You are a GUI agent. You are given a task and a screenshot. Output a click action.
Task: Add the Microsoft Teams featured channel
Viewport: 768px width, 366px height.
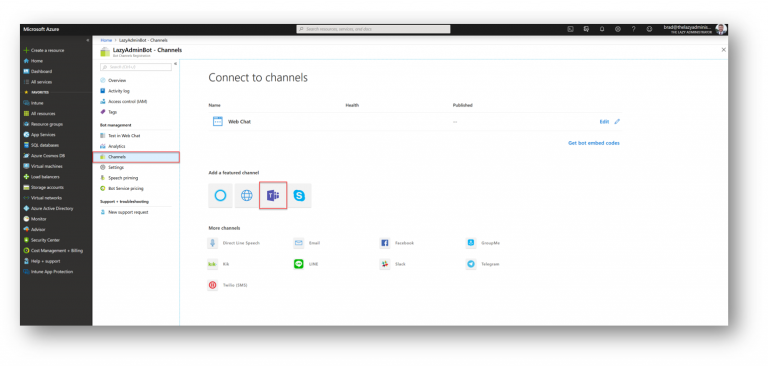273,195
